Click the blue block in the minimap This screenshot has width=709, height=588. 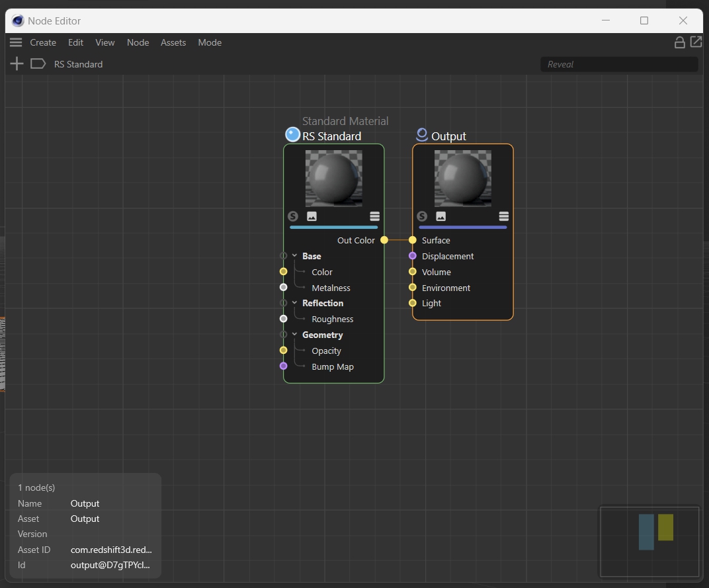tap(646, 532)
